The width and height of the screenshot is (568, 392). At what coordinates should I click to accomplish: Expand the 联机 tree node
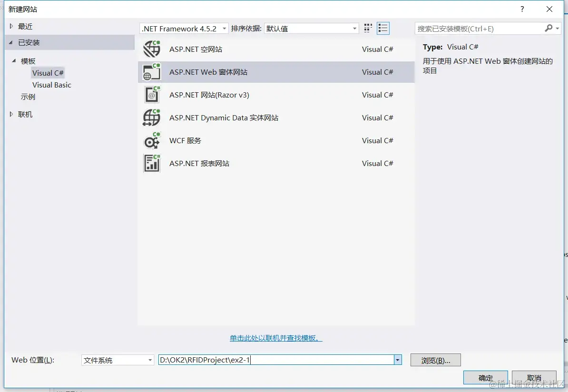pyautogui.click(x=11, y=114)
